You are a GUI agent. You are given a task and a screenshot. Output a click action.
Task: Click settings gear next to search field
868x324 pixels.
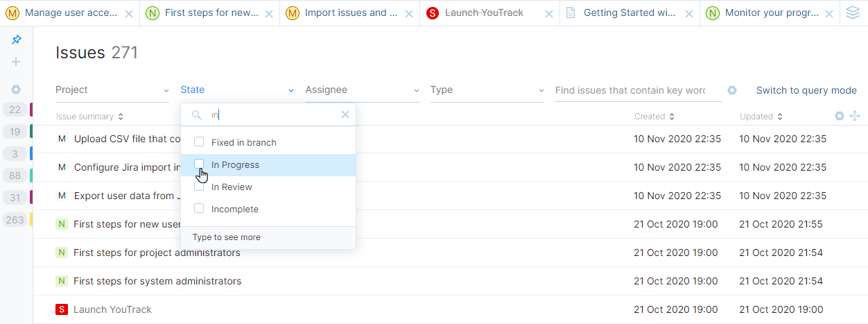coord(732,90)
